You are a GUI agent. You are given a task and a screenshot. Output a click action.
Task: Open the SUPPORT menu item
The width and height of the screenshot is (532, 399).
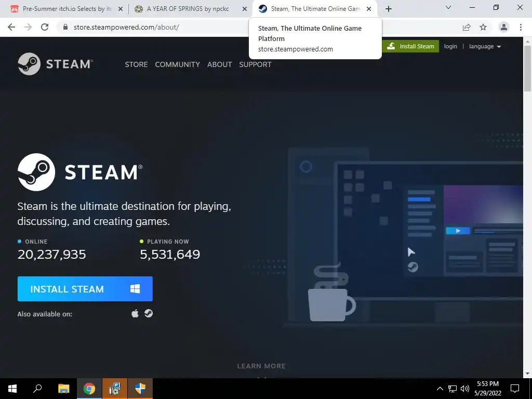point(255,64)
